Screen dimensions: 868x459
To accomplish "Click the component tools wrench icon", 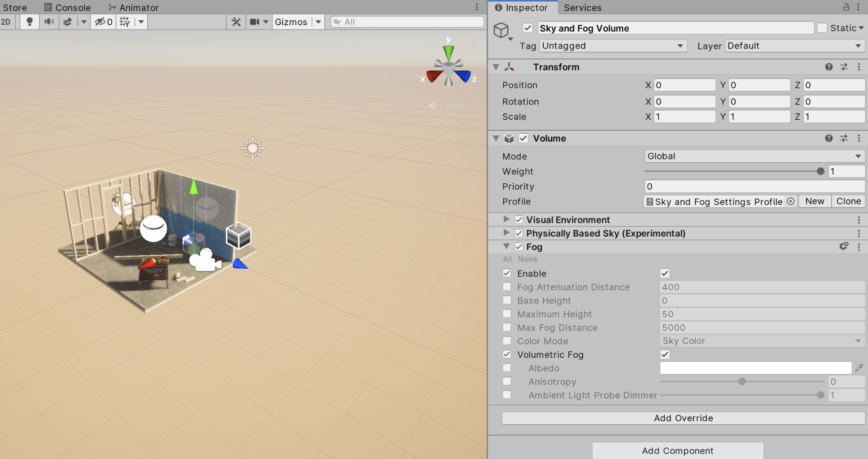I will (236, 22).
